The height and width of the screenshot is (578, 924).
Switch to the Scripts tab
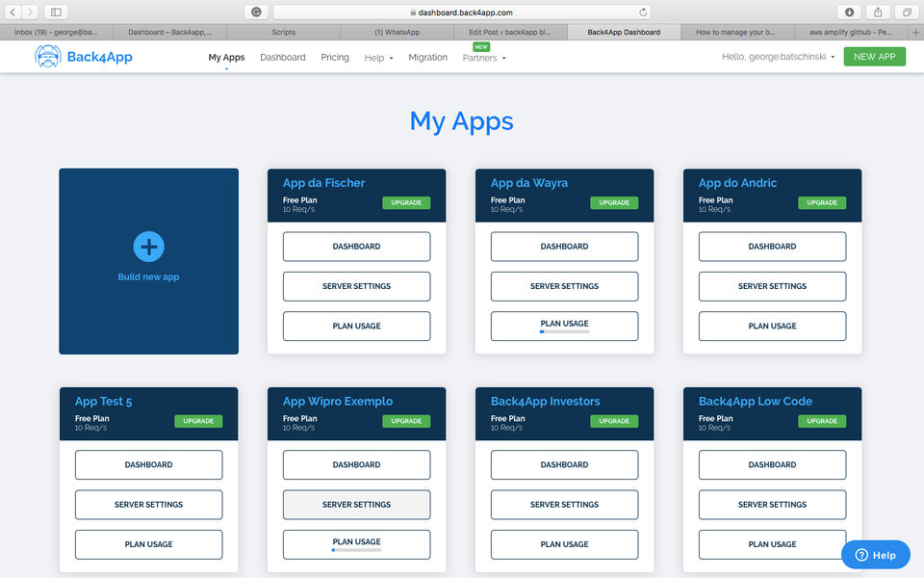click(x=283, y=33)
